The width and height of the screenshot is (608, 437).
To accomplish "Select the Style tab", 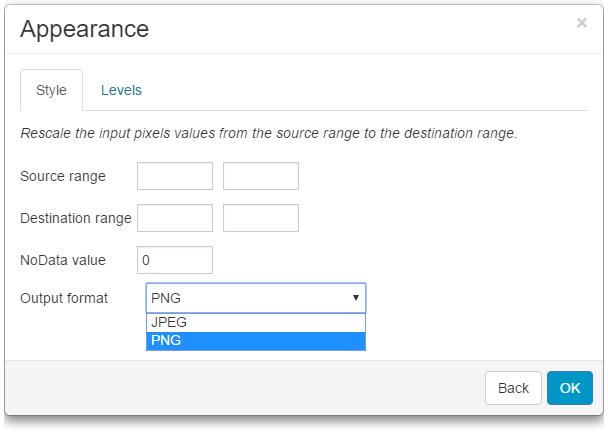I will point(52,90).
